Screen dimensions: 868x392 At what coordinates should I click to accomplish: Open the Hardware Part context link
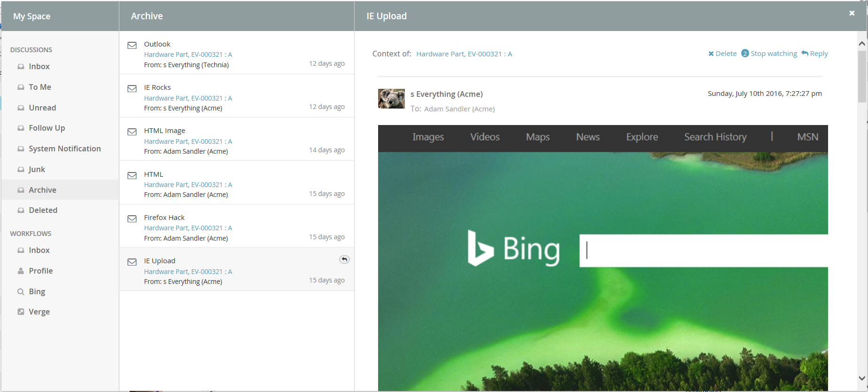click(464, 54)
